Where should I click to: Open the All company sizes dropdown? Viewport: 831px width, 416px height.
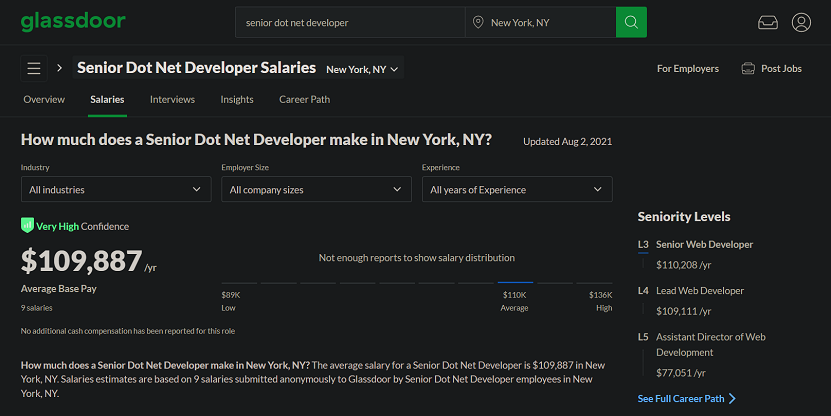316,189
